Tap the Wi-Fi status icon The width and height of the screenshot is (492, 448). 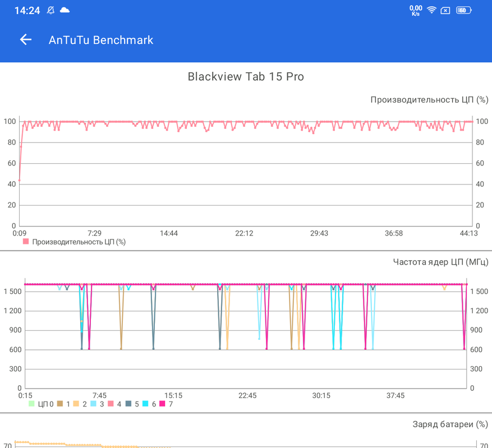click(x=432, y=10)
